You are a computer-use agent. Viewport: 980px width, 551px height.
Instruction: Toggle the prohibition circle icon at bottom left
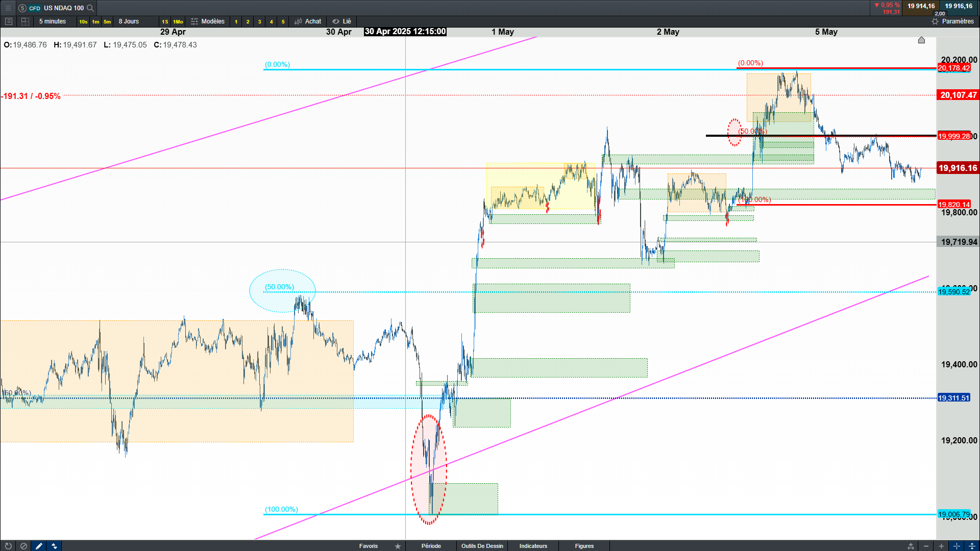(23, 546)
